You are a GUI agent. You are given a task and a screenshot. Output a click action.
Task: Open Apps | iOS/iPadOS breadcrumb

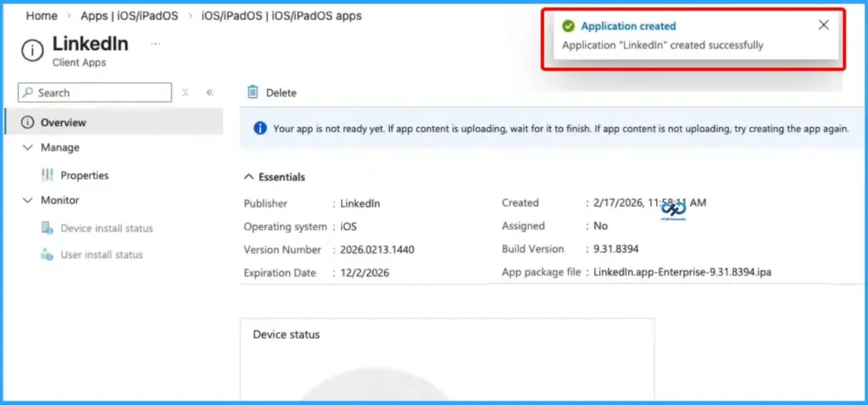[x=130, y=15]
